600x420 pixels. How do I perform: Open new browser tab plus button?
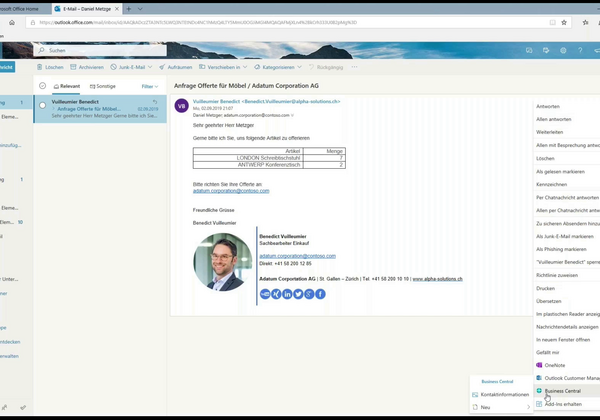click(x=129, y=8)
